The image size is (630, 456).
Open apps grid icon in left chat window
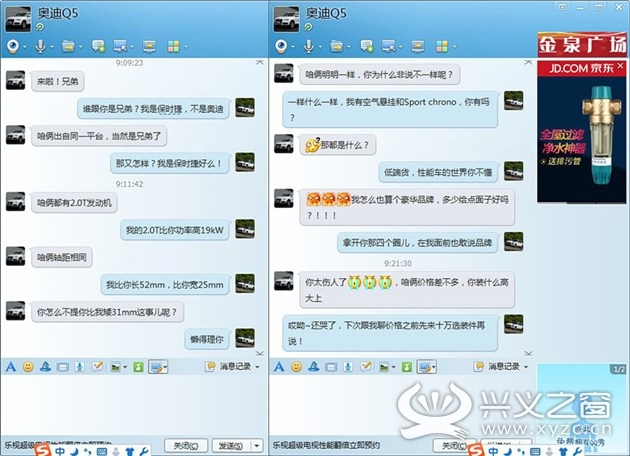coord(174,46)
